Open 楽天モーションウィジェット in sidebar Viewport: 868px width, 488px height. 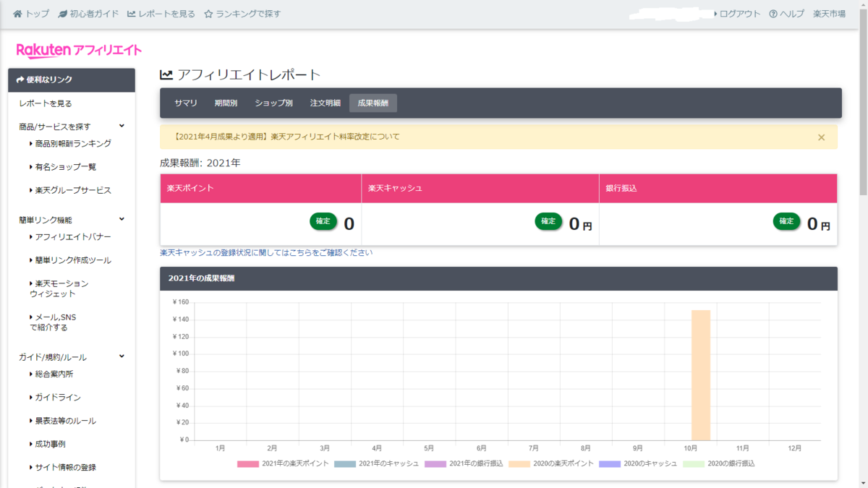59,288
